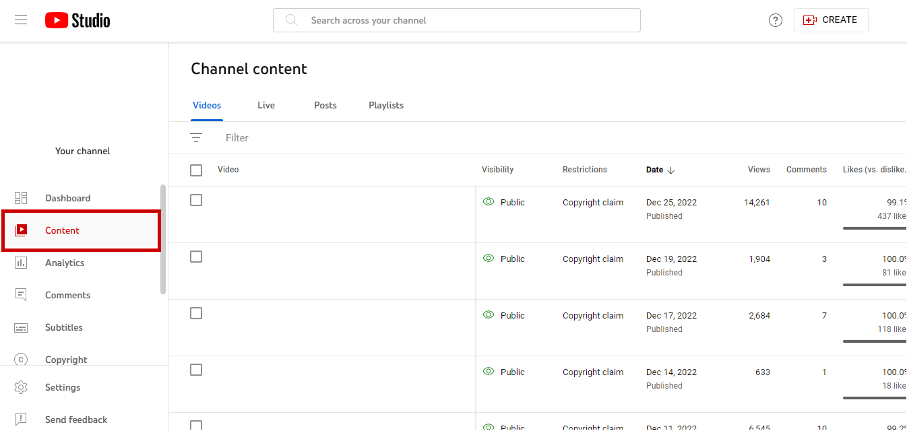Sort by the Date column arrow

(671, 170)
